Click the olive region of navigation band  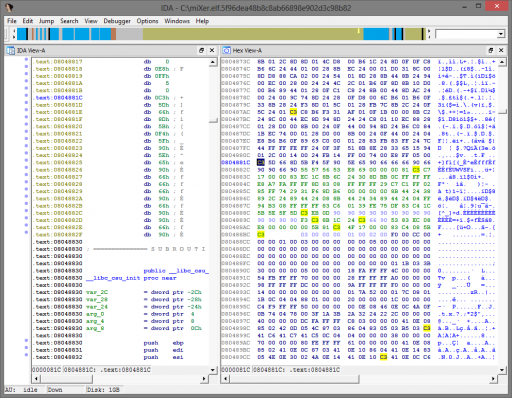253,34
